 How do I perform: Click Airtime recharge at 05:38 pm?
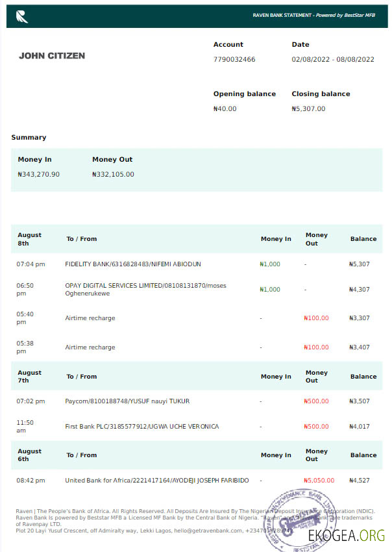(90, 347)
